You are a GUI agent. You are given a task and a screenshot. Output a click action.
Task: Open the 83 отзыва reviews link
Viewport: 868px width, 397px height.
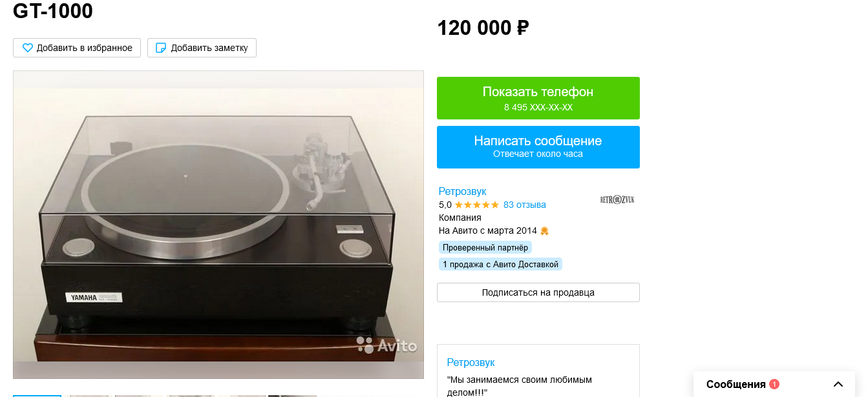525,205
